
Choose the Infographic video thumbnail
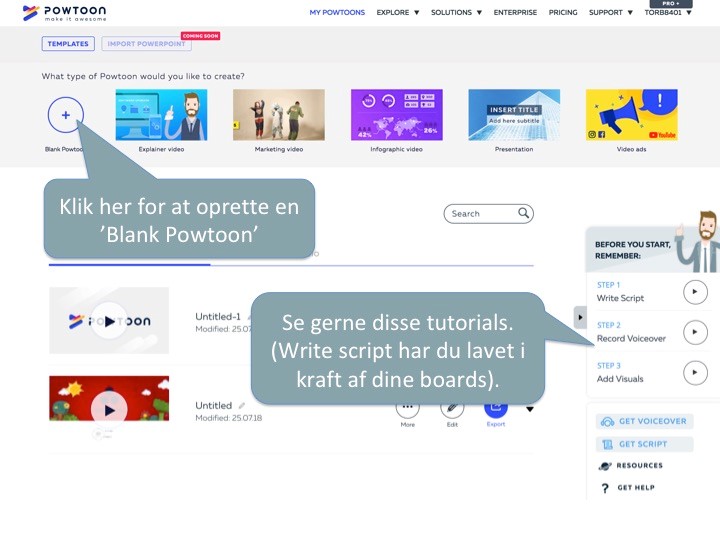(397, 115)
